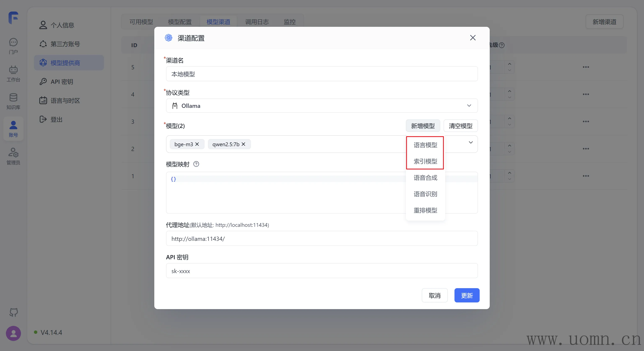Screen dimensions: 644x351
Task: Click the 代理地址 input field
Action: coord(322,239)
